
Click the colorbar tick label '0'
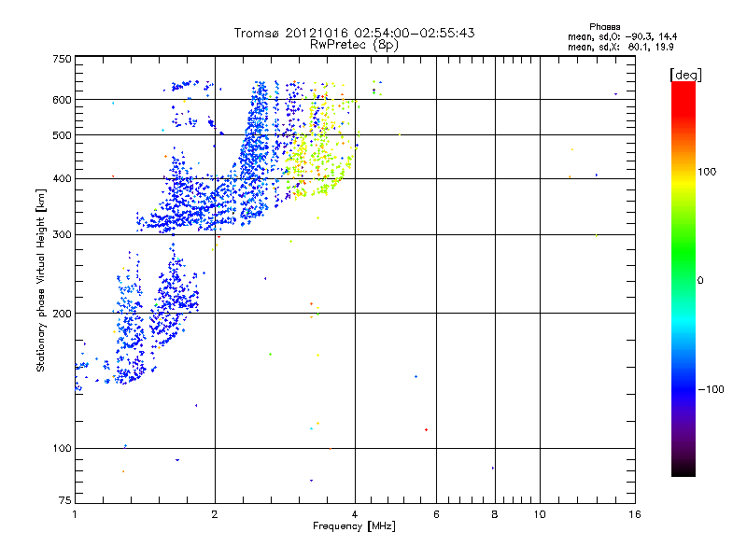coord(700,281)
